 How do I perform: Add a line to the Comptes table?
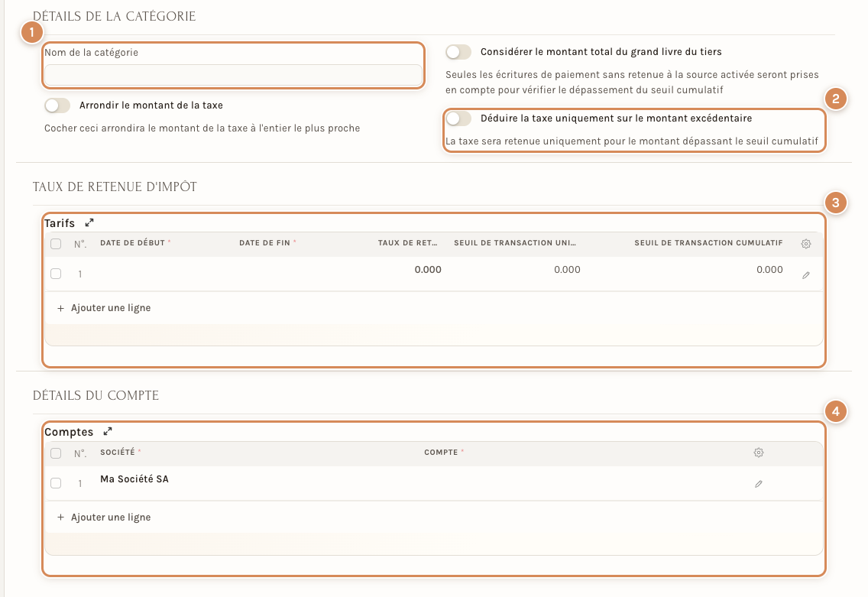pyautogui.click(x=104, y=518)
